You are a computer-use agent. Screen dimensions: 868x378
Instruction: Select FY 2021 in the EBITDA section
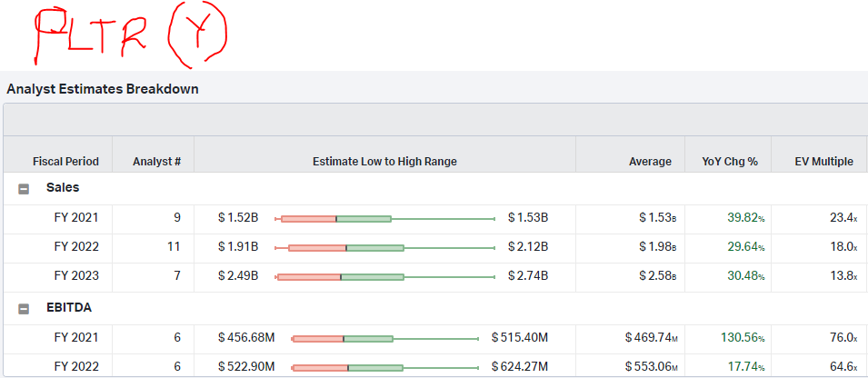76,337
